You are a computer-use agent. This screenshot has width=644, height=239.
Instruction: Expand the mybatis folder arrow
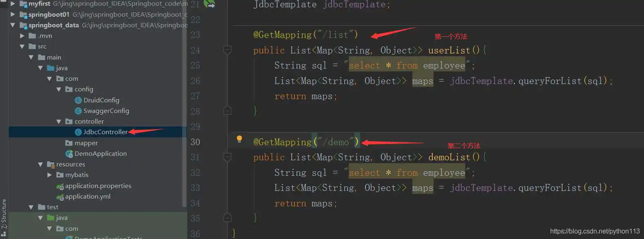click(x=49, y=175)
